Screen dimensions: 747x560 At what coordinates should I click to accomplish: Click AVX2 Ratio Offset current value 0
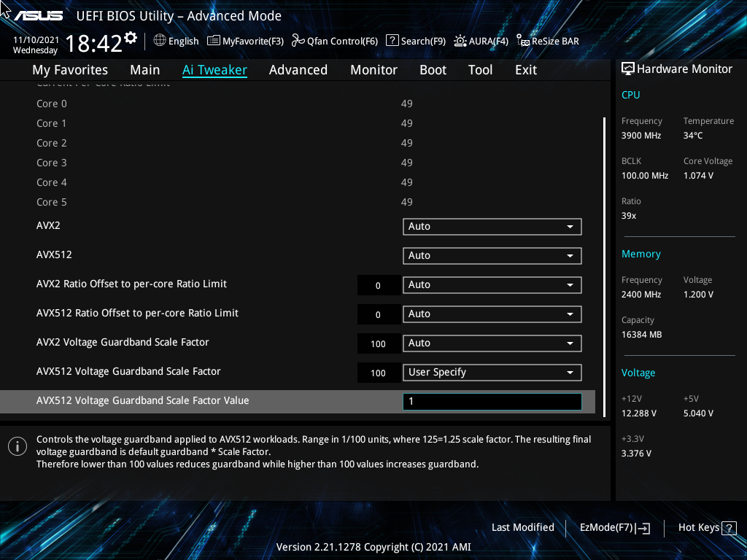pyautogui.click(x=379, y=286)
